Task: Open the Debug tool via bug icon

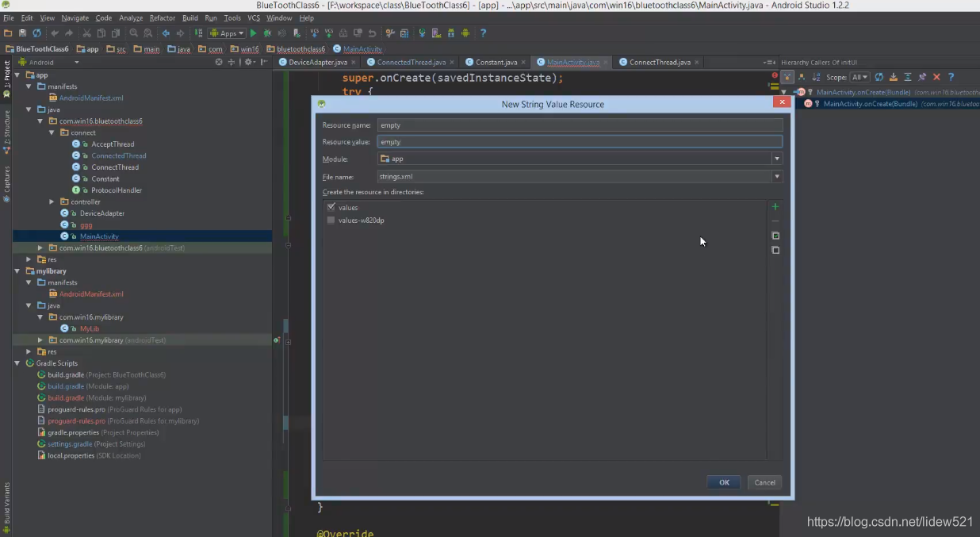Action: click(267, 33)
